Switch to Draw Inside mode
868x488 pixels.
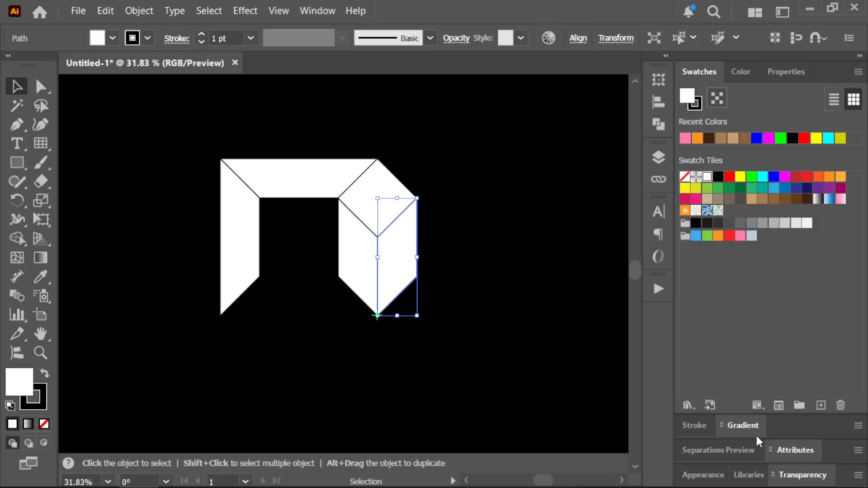coord(44,443)
